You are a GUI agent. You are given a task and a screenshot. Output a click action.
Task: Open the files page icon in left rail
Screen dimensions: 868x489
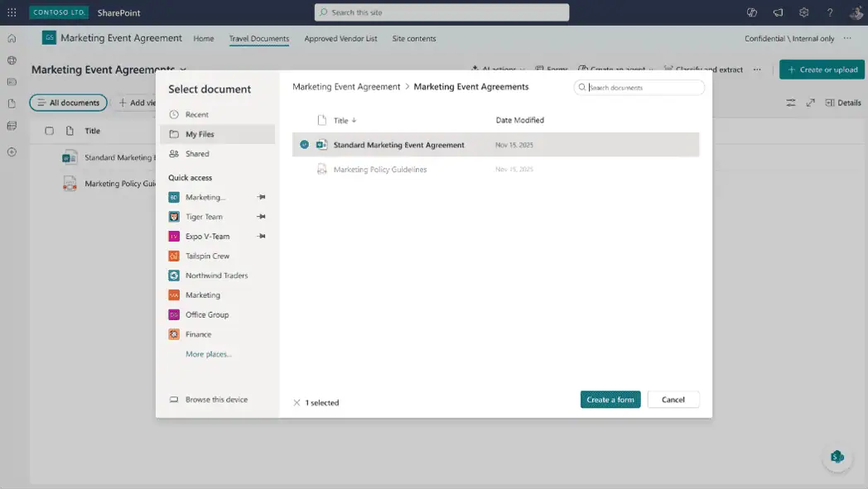[x=12, y=103]
